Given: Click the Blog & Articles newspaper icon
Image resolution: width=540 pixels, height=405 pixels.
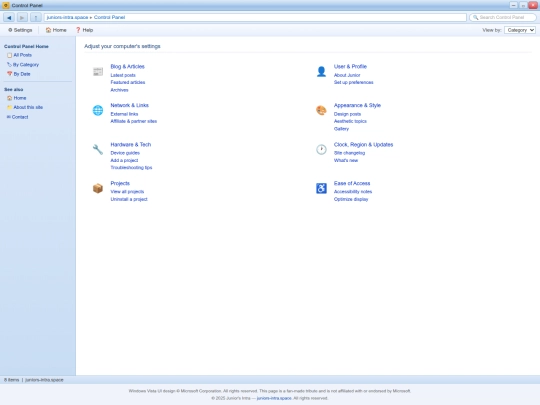Looking at the screenshot, I should tap(98, 72).
